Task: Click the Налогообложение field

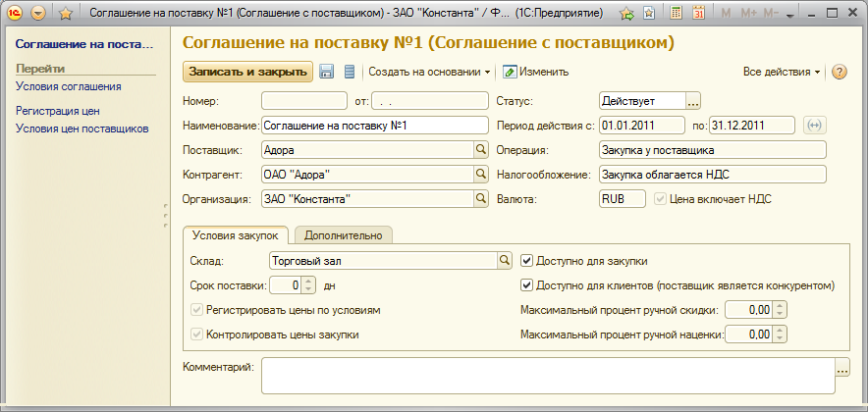Action: (x=713, y=175)
